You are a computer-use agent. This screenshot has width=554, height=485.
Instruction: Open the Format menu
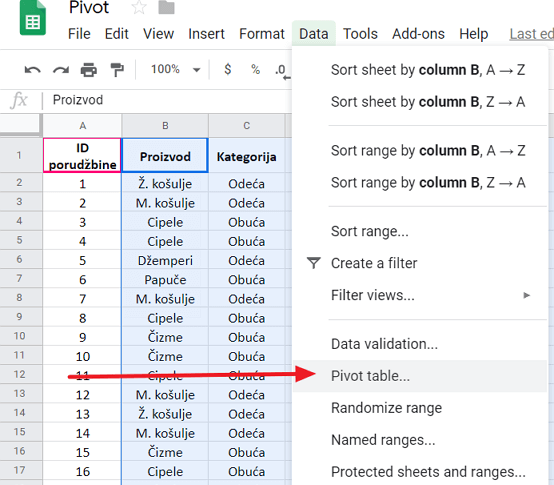point(262,34)
